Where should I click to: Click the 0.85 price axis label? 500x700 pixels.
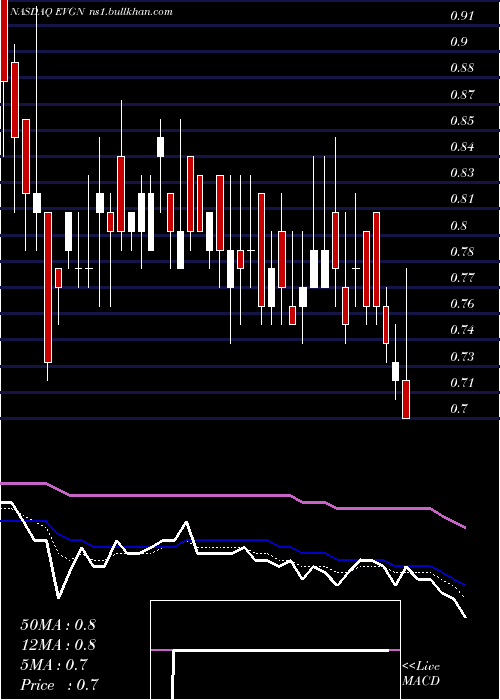462,121
